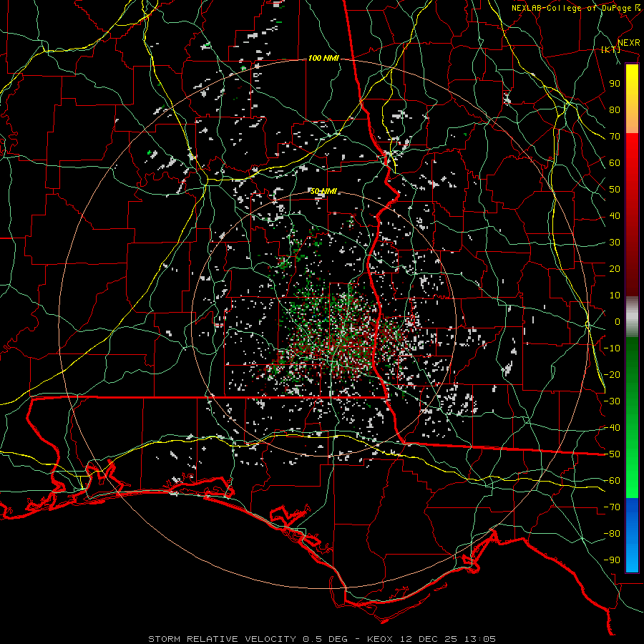
Task: Click the 0.5 DEG elevation text
Action: (325, 639)
